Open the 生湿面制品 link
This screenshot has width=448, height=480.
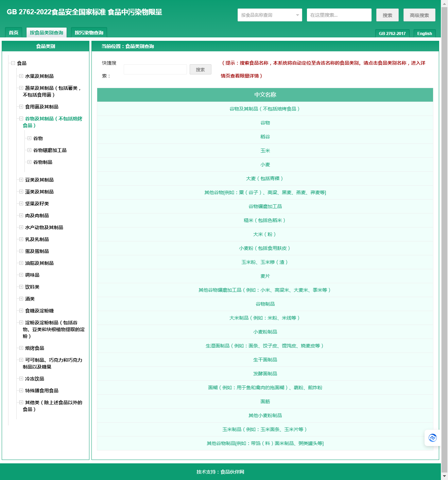point(265,346)
